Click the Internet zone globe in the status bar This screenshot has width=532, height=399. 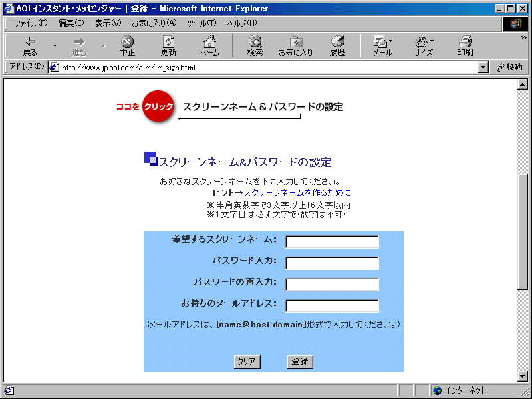[x=438, y=390]
